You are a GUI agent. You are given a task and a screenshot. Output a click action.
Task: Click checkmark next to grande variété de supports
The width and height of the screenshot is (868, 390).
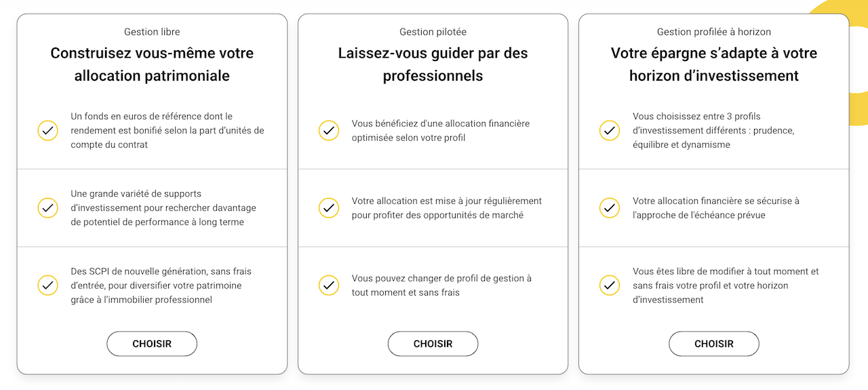(47, 208)
